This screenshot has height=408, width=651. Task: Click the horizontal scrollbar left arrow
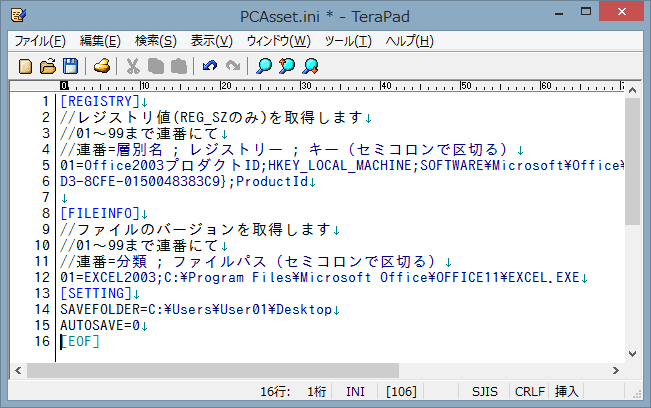18,370
